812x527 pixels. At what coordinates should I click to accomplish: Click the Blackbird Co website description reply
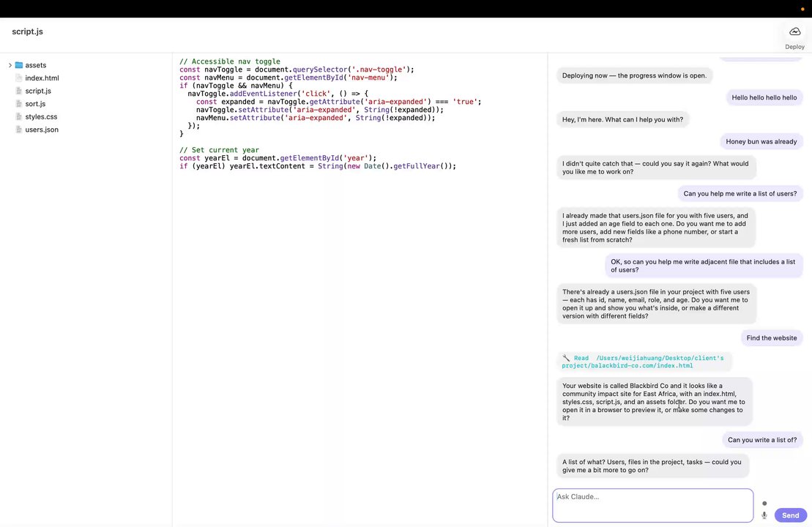[x=654, y=402]
